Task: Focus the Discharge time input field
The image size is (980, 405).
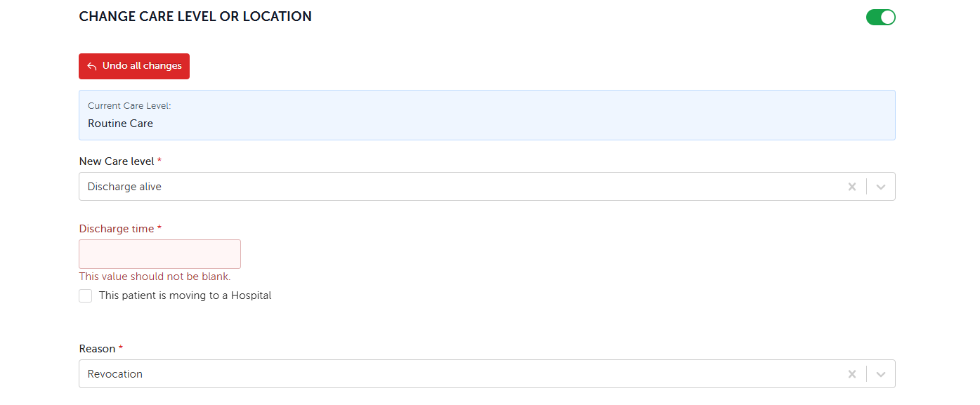Action: (x=159, y=254)
